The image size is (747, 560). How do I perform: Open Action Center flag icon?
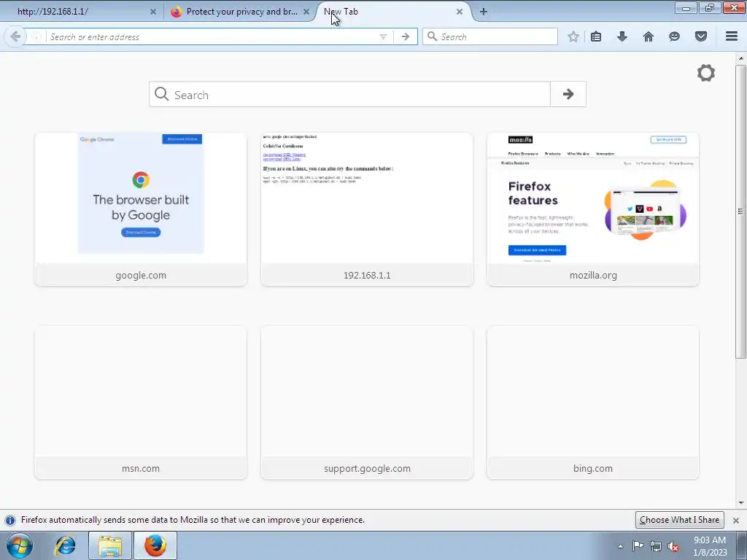[x=638, y=546]
